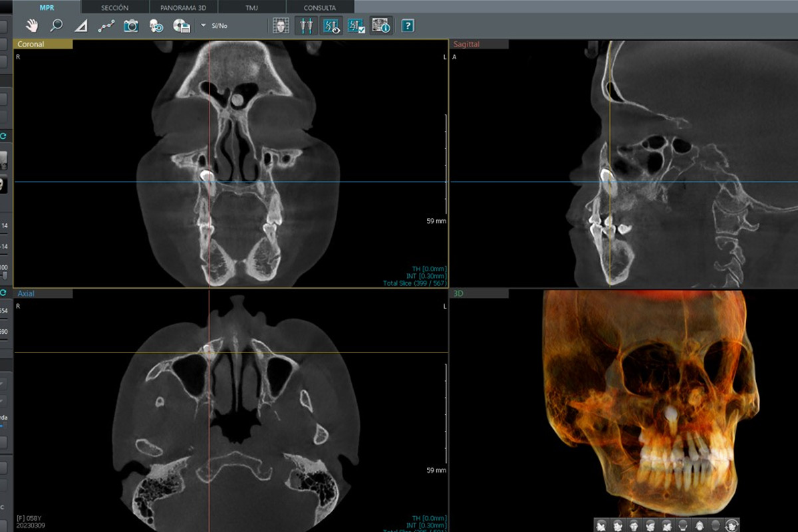Open the SECCIÓN tab
This screenshot has width=798, height=532.
coord(114,7)
